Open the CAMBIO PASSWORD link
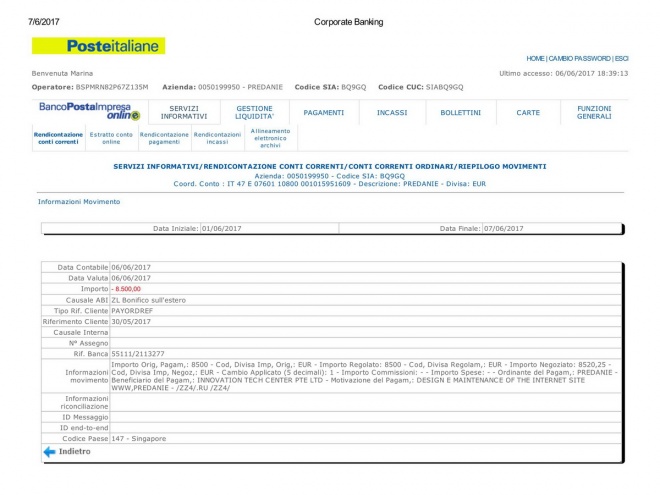 581,58
